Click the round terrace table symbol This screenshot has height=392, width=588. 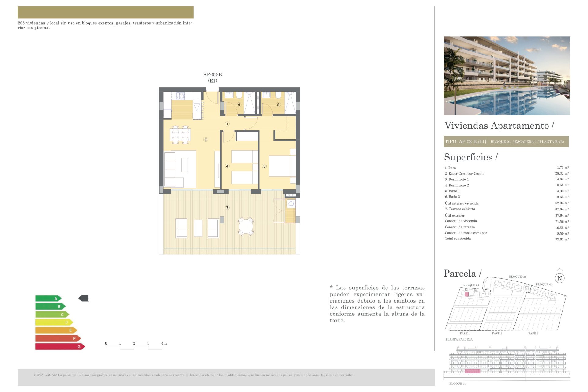[246, 227]
